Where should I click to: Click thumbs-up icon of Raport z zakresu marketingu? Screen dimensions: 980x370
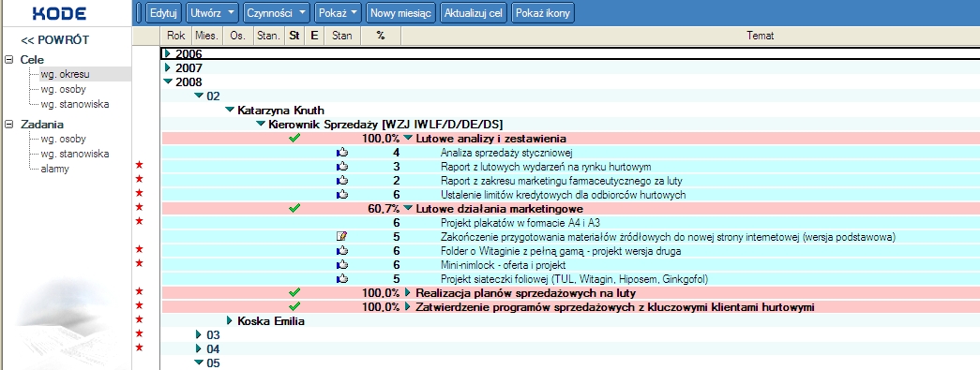(342, 181)
